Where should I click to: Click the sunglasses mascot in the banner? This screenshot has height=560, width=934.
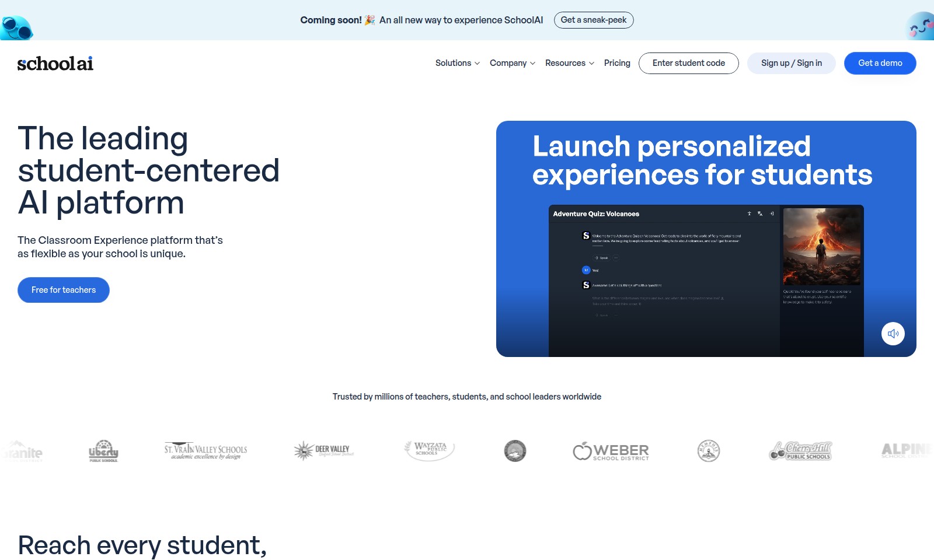[x=16, y=27]
